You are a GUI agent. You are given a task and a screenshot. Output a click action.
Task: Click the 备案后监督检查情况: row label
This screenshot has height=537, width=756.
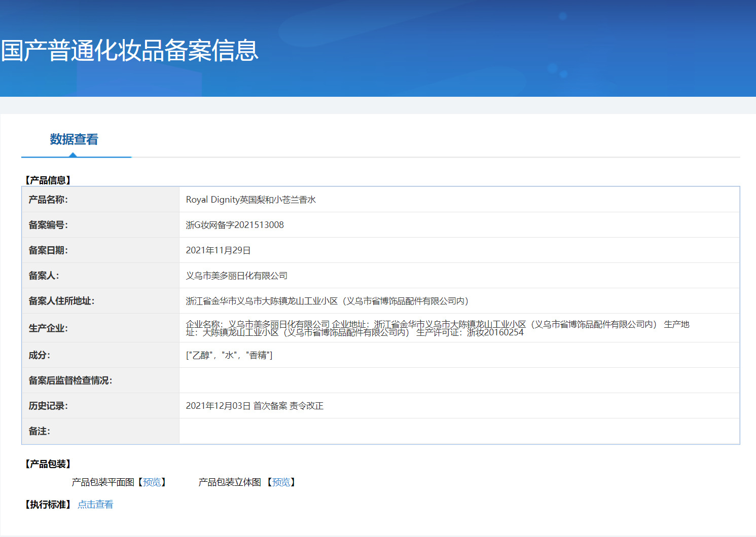[70, 380]
